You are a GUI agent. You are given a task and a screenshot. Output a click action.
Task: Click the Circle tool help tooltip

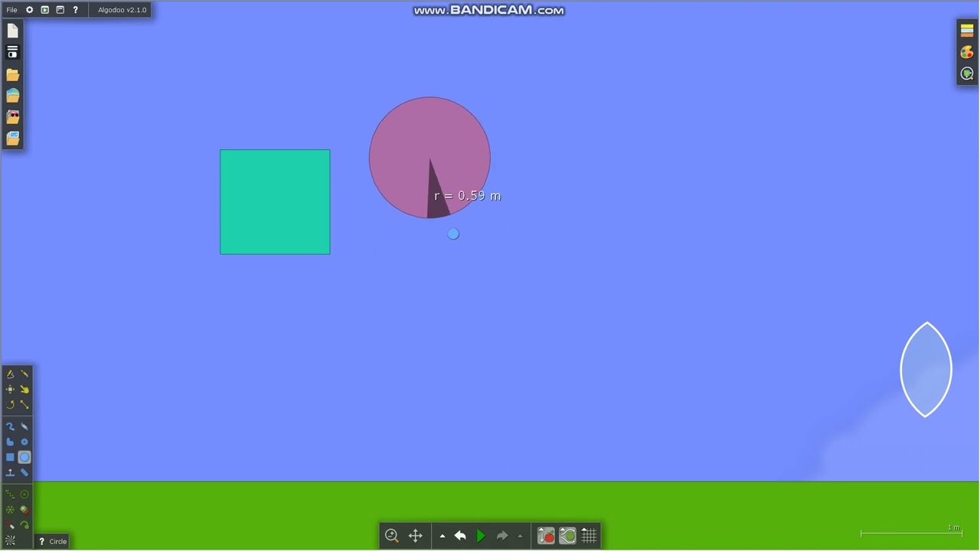click(x=52, y=541)
